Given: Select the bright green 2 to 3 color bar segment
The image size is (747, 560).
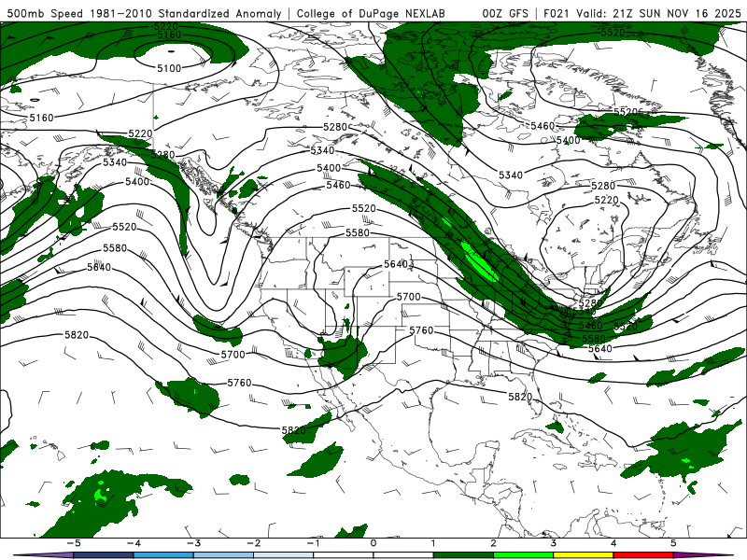Looking at the screenshot, I should pos(523,555).
